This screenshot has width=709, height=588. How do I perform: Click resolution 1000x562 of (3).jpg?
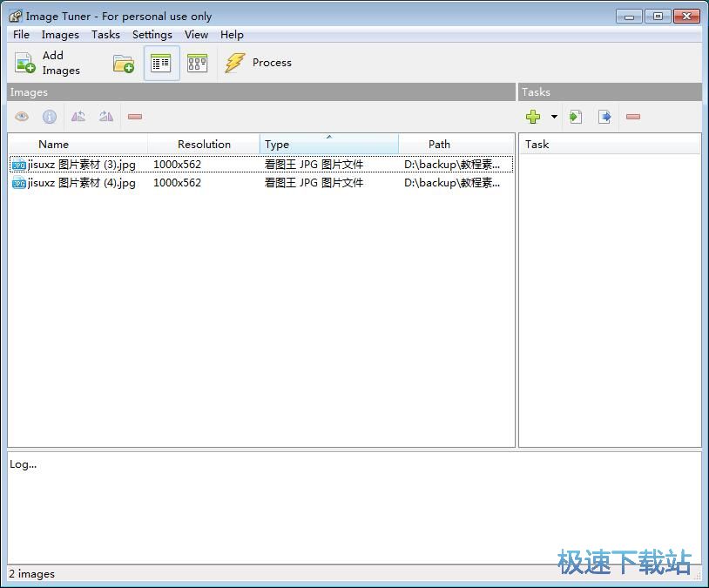178,164
